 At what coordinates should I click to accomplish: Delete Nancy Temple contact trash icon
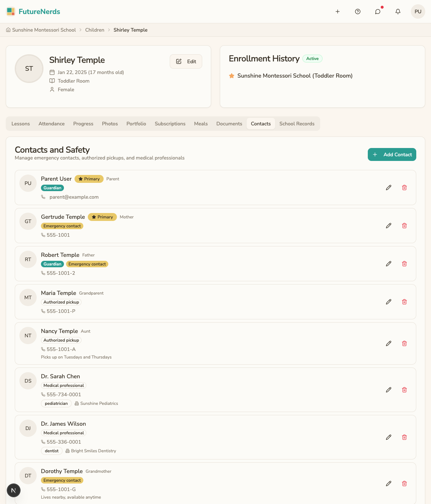point(404,343)
